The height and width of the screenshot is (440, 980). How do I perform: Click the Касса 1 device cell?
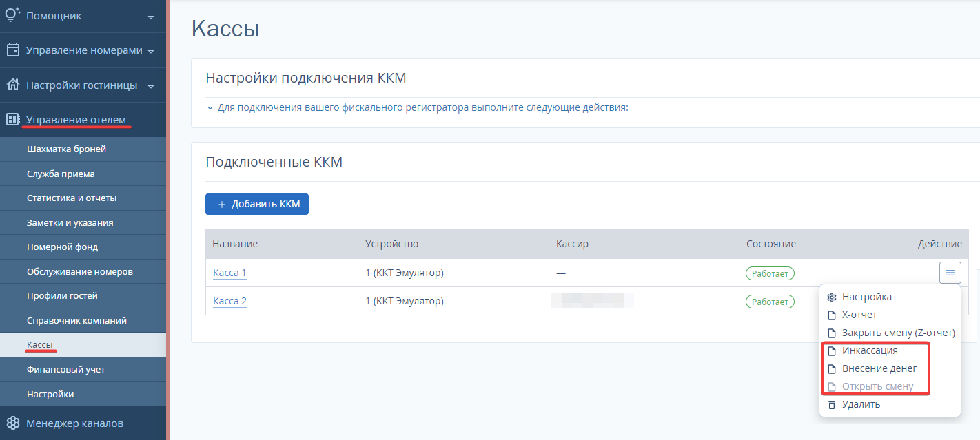[x=405, y=273]
